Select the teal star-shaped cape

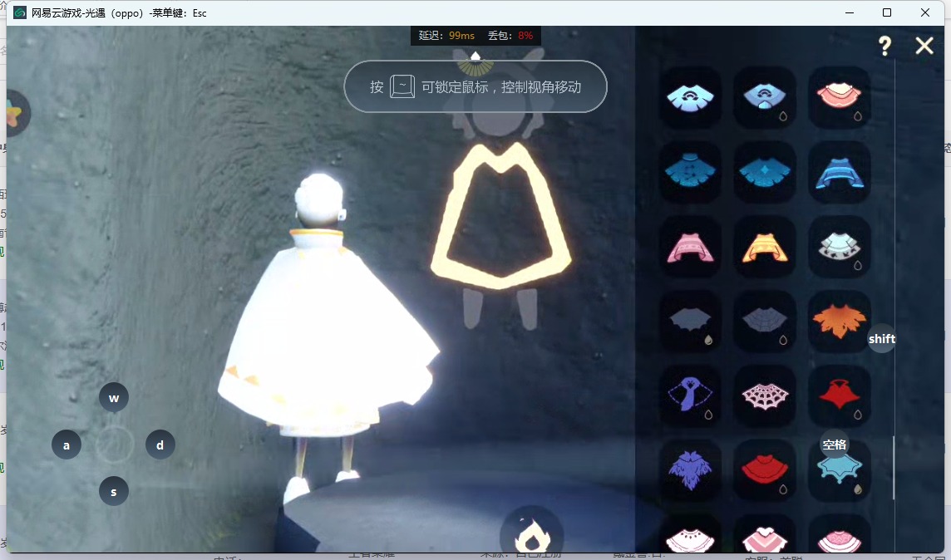840,470
